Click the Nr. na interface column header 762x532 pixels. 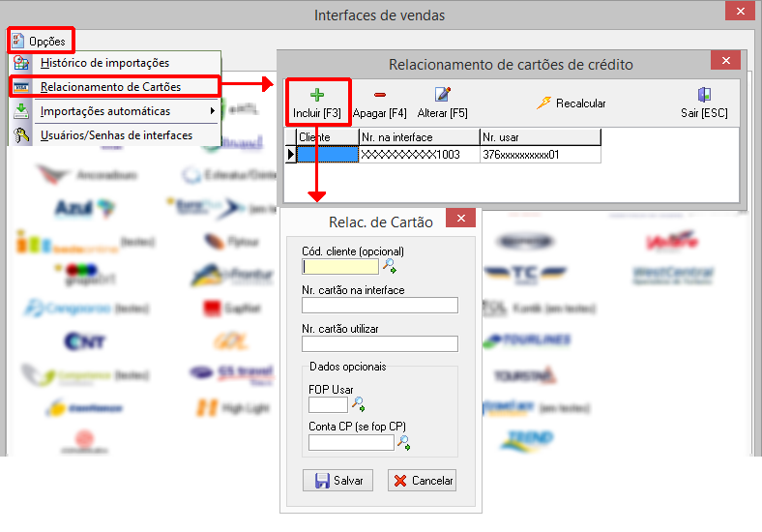[420, 137]
